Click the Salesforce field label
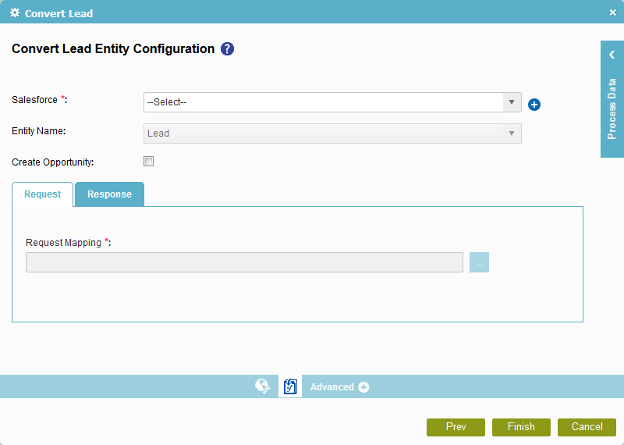Image resolution: width=624 pixels, height=445 pixels. (39, 100)
